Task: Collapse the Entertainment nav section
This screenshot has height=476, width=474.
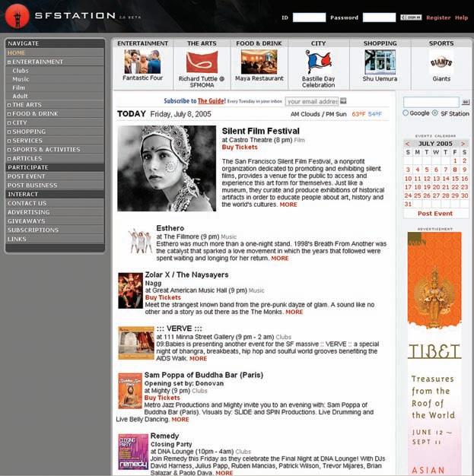Action: point(9,62)
